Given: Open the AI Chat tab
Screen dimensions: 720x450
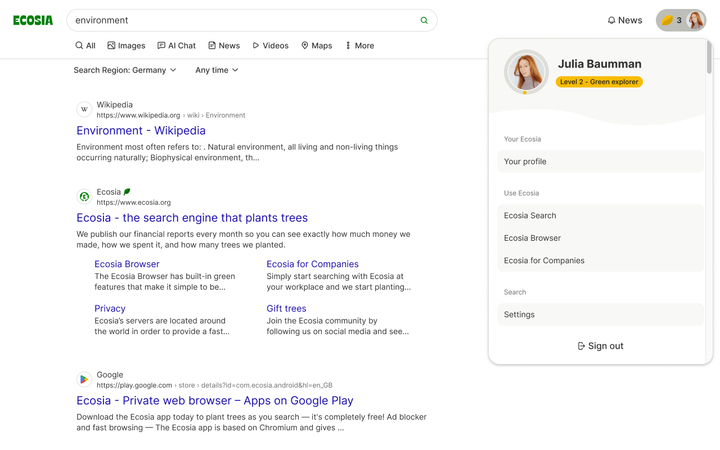Looking at the screenshot, I should (176, 45).
